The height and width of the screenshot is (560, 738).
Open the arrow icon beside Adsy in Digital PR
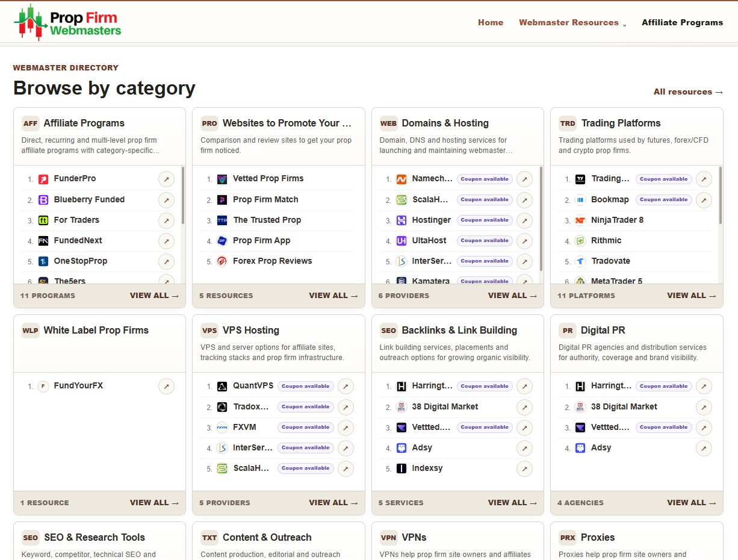(x=704, y=447)
